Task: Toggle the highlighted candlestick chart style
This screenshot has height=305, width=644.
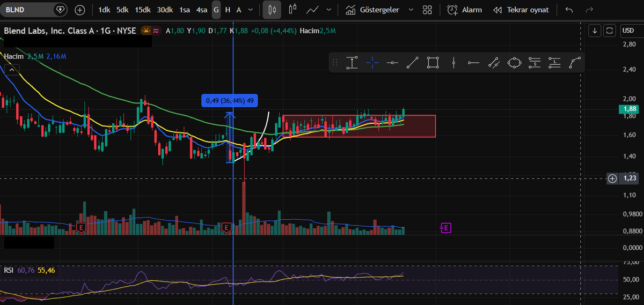Action: click(272, 10)
